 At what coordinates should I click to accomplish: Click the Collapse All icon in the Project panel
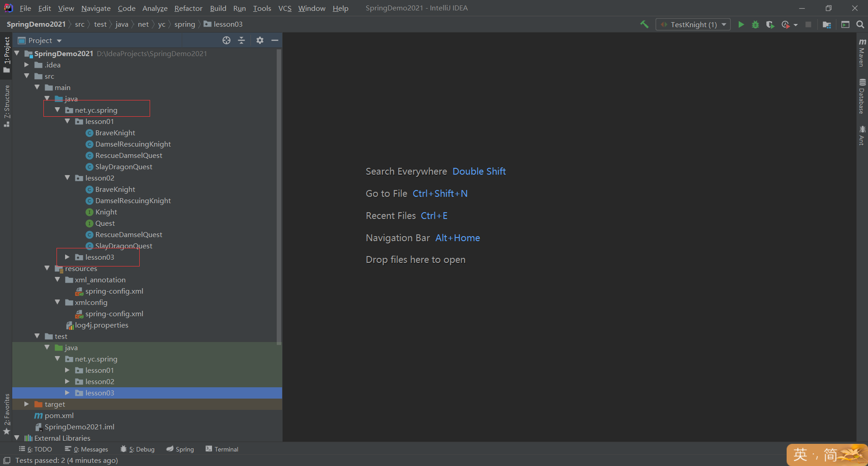pos(241,40)
